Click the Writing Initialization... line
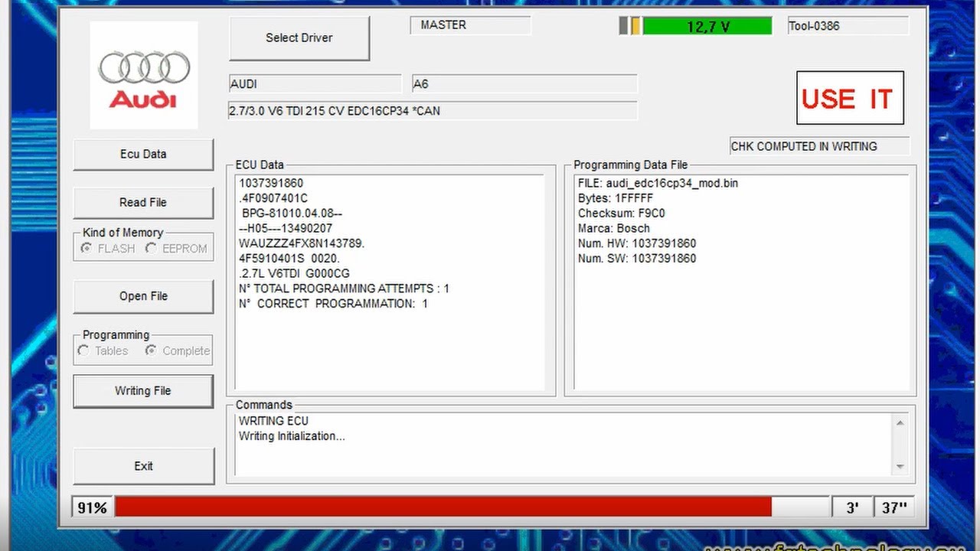The width and height of the screenshot is (980, 551). click(x=292, y=436)
